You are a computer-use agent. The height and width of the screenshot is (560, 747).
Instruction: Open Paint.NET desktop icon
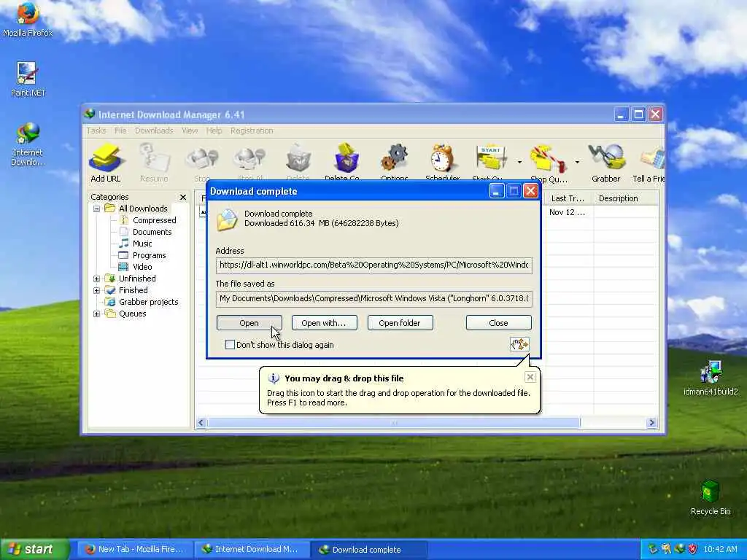[28, 79]
